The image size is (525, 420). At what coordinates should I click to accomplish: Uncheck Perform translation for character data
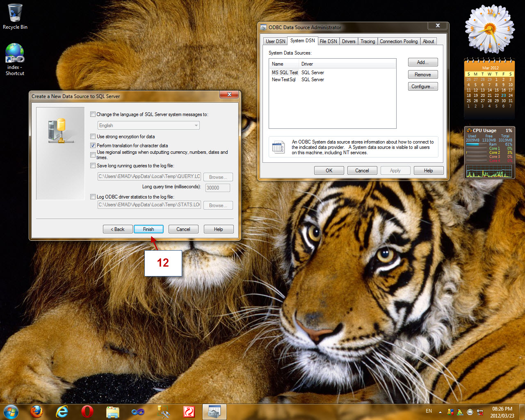[x=93, y=146]
